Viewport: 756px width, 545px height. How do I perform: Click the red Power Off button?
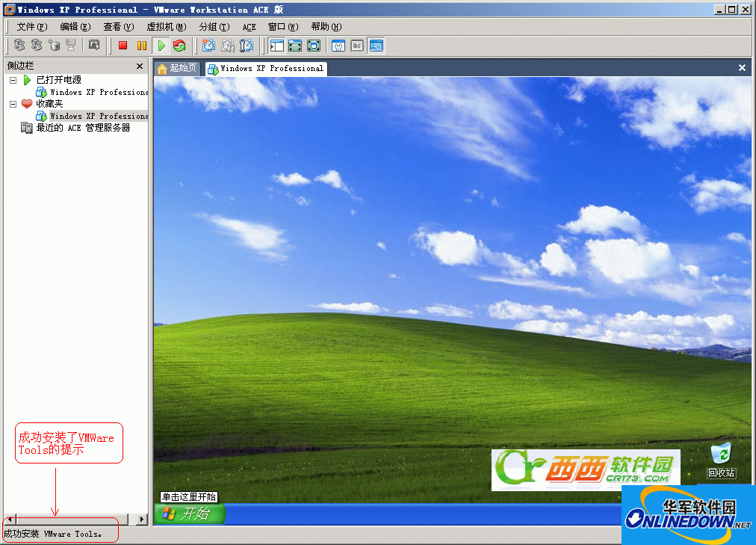tap(123, 46)
